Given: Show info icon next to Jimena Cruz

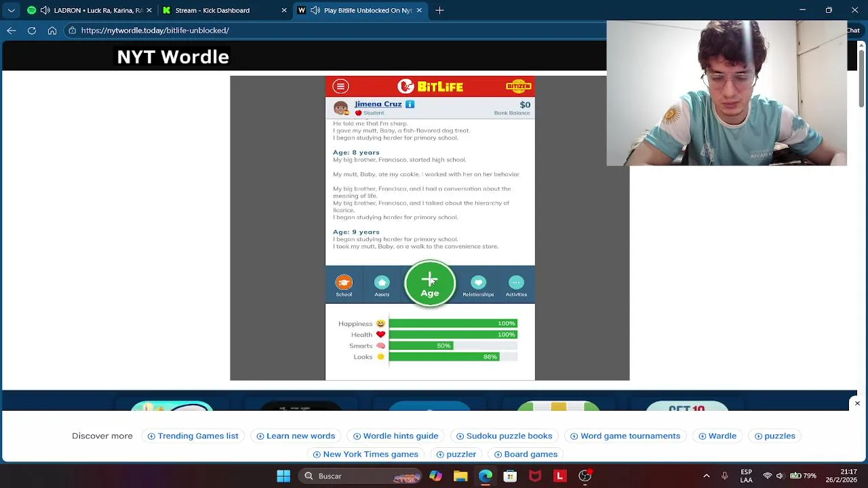Looking at the screenshot, I should click(x=410, y=104).
